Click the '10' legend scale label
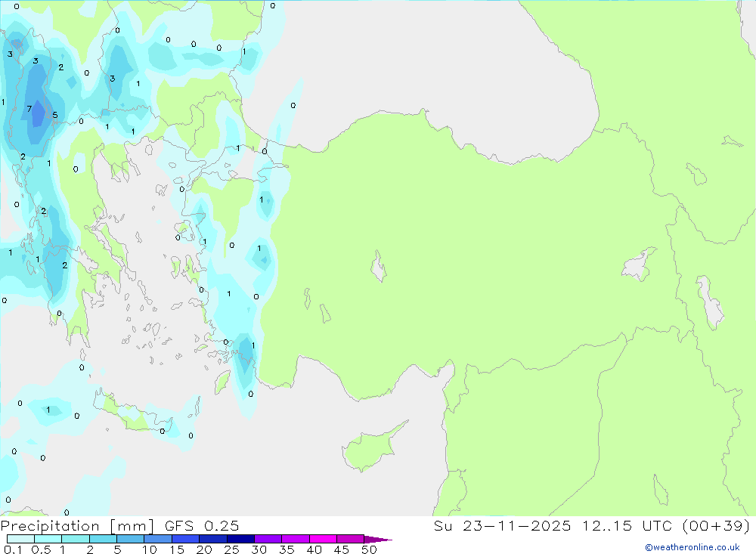This screenshot has width=756, height=554. pyautogui.click(x=150, y=549)
